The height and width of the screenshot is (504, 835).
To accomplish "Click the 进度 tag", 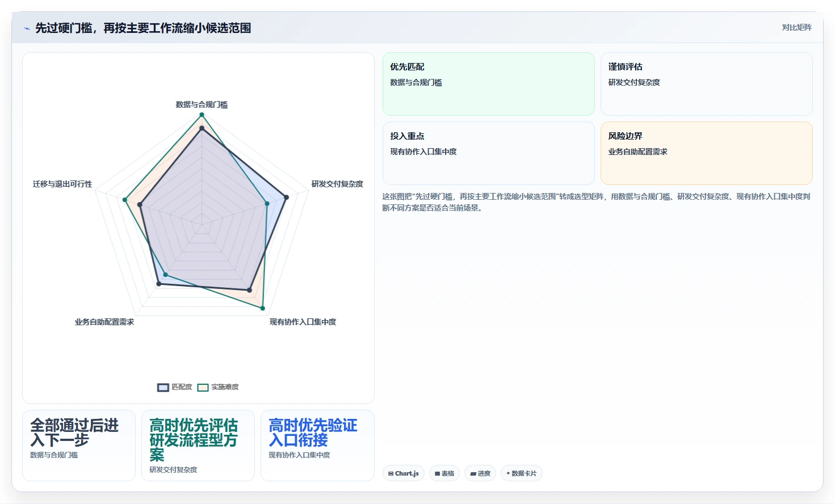I will (x=480, y=473).
